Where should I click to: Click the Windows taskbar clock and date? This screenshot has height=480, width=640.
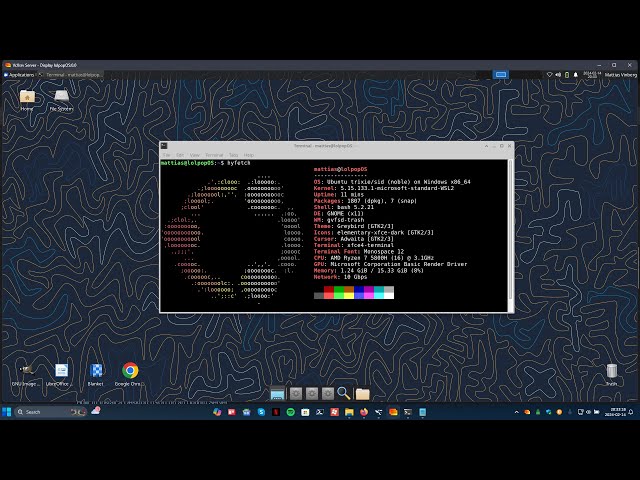tap(615, 412)
